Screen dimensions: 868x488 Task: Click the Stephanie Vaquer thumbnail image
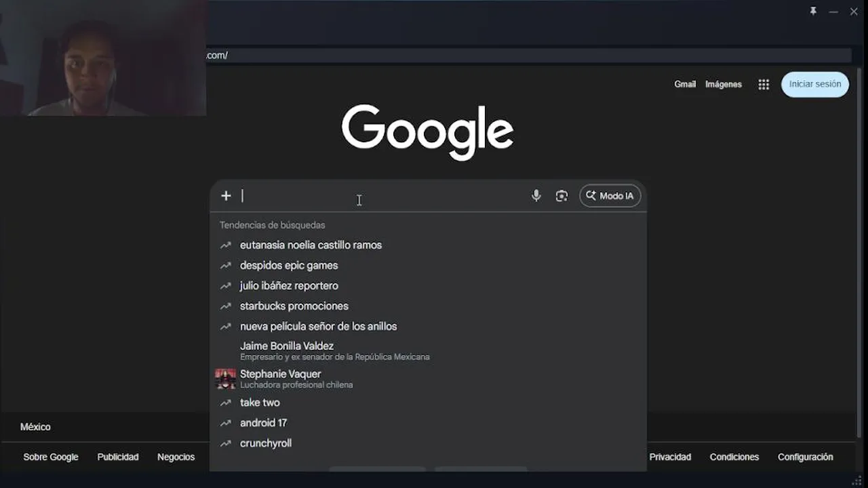click(225, 379)
